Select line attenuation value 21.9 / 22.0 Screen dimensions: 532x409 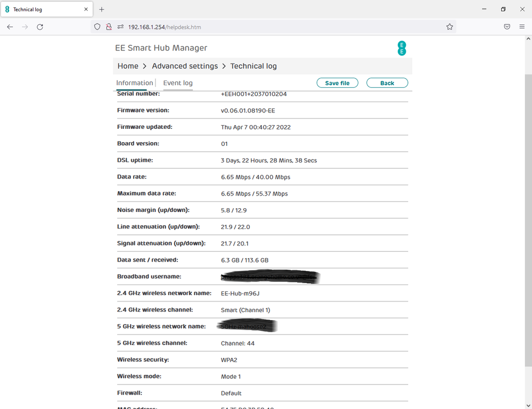235,227
